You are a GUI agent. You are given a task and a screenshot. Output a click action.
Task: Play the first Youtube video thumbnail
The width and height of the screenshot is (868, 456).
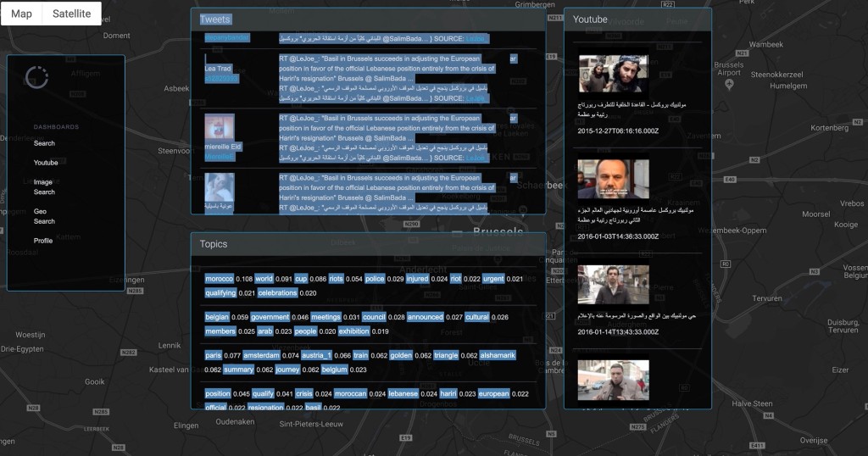click(613, 74)
